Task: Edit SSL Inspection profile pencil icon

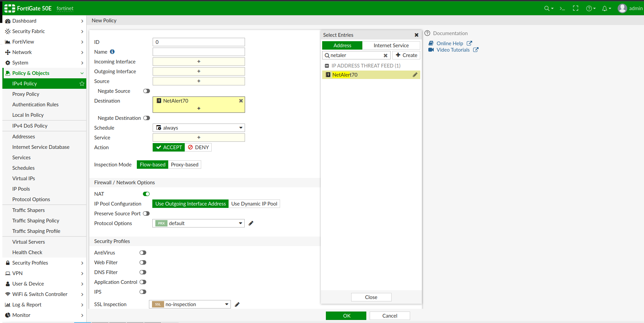Action: [237, 304]
